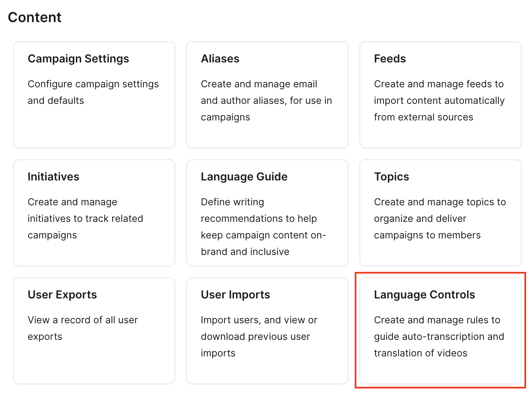Open the Language Controls card

[441, 331]
